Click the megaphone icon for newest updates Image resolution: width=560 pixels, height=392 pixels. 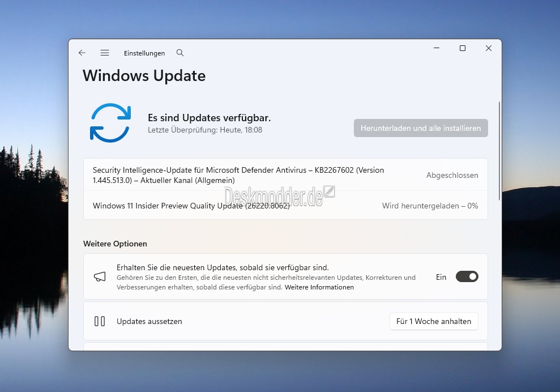point(100,276)
